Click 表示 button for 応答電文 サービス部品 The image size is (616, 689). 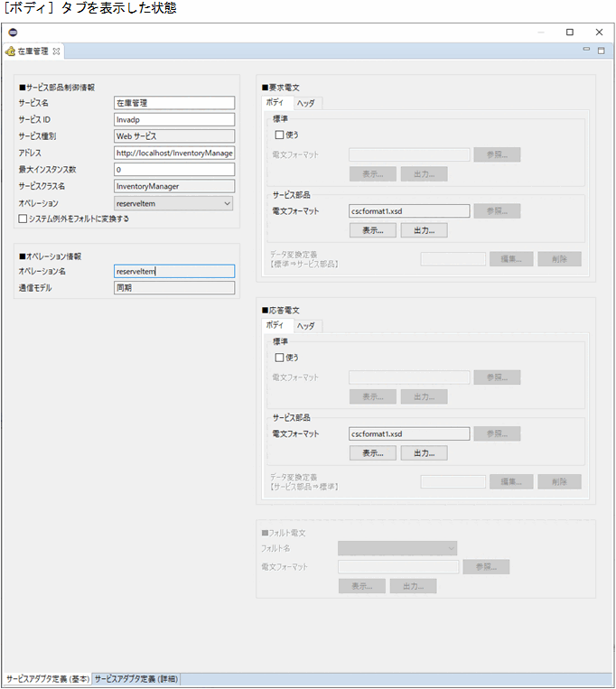point(373,453)
